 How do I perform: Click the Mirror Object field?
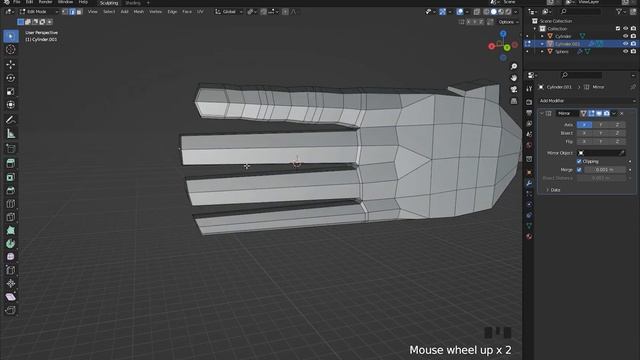pyautogui.click(x=601, y=153)
